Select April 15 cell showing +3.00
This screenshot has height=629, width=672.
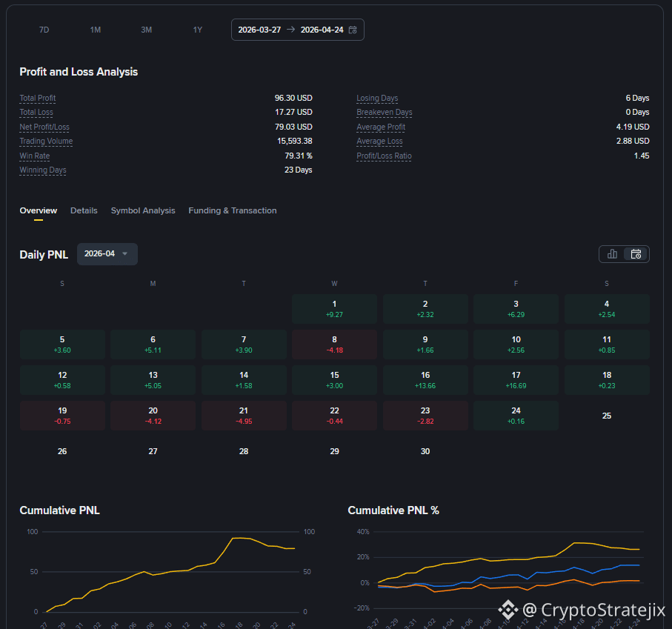pyautogui.click(x=334, y=380)
